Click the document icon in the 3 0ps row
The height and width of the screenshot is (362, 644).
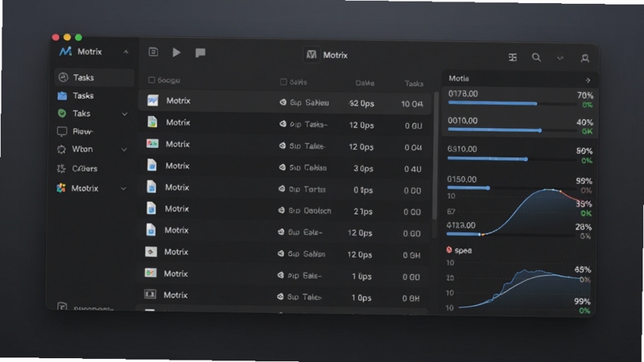pos(152,165)
